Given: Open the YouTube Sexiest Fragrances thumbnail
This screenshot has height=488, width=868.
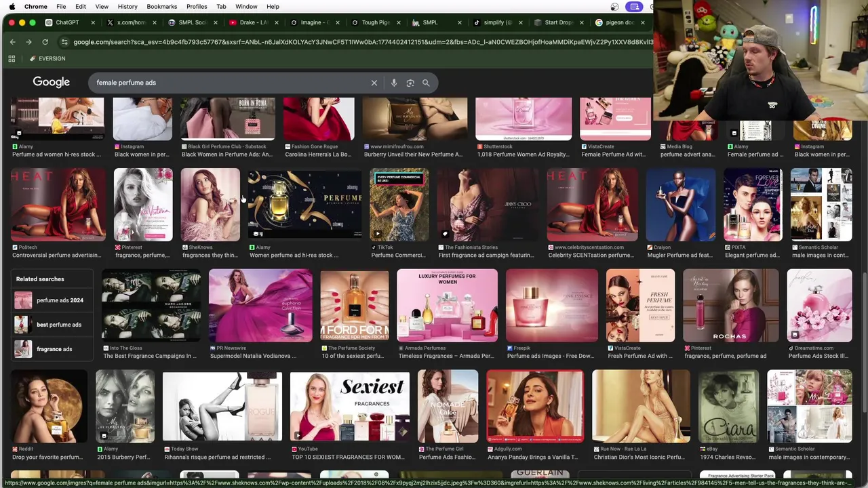Looking at the screenshot, I should coord(350,406).
